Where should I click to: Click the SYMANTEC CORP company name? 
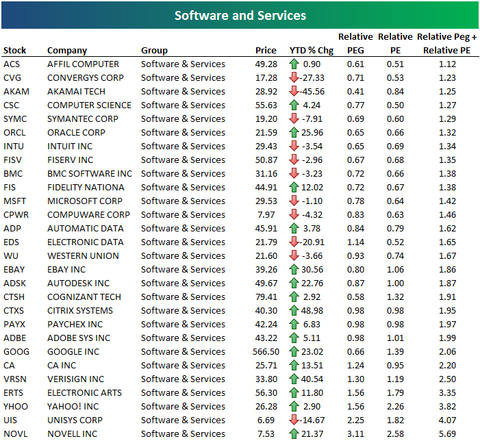(83, 119)
